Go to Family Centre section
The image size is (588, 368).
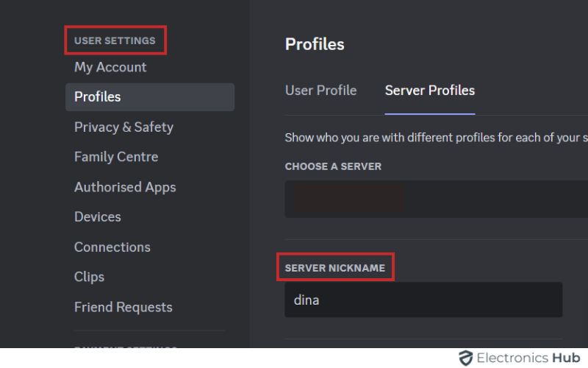(x=116, y=157)
